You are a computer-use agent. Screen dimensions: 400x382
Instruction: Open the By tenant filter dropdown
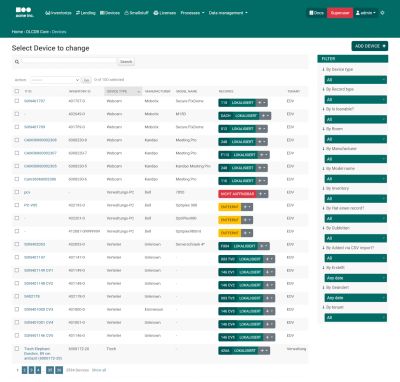click(x=356, y=317)
